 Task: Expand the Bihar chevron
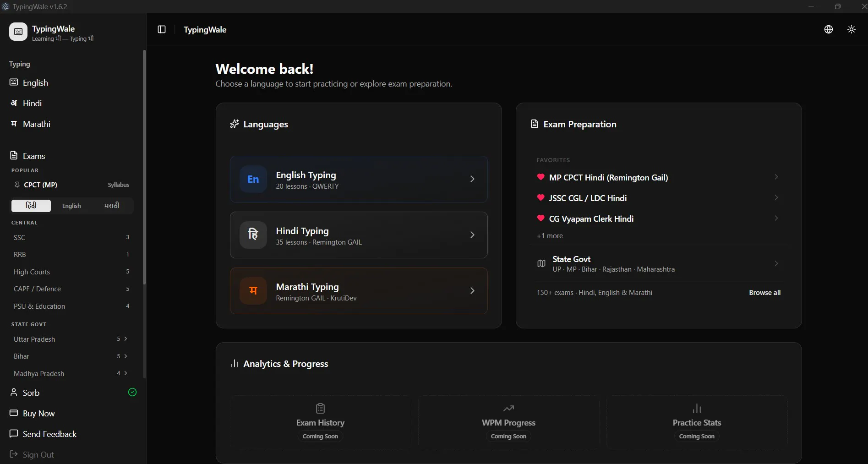tap(126, 356)
